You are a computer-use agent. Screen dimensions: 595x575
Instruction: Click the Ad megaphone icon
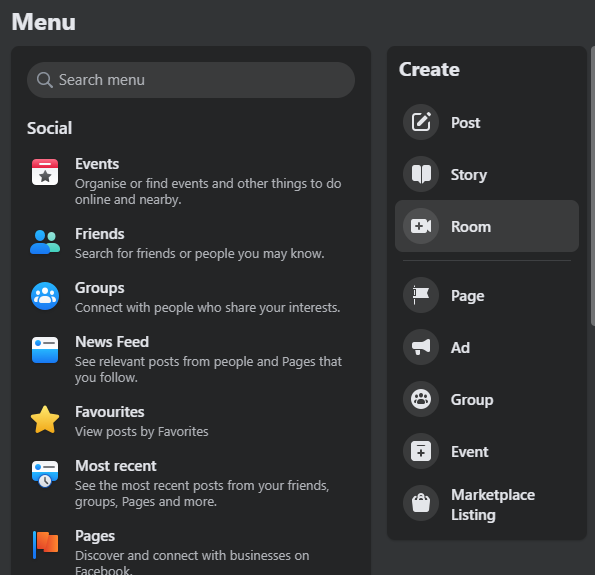(421, 347)
